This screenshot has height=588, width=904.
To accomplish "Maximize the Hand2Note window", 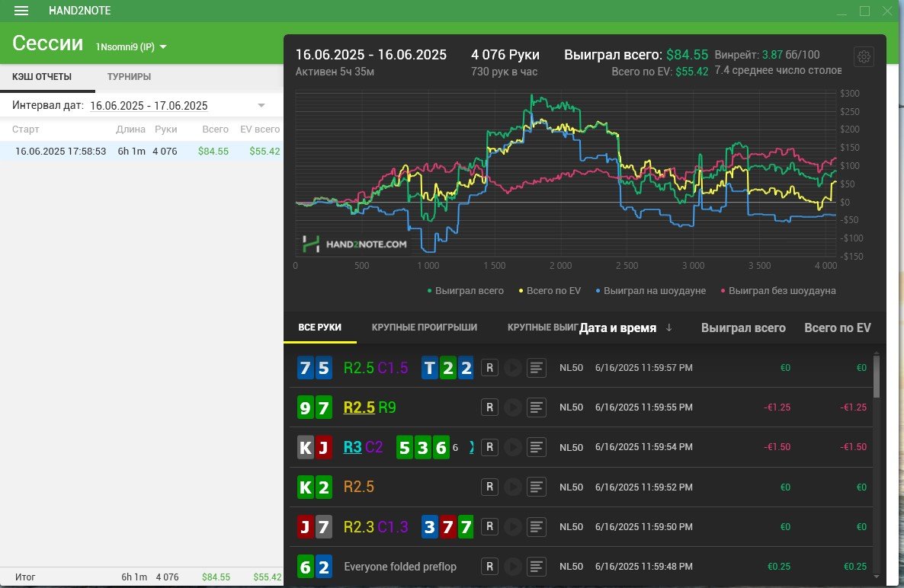I will tap(864, 11).
